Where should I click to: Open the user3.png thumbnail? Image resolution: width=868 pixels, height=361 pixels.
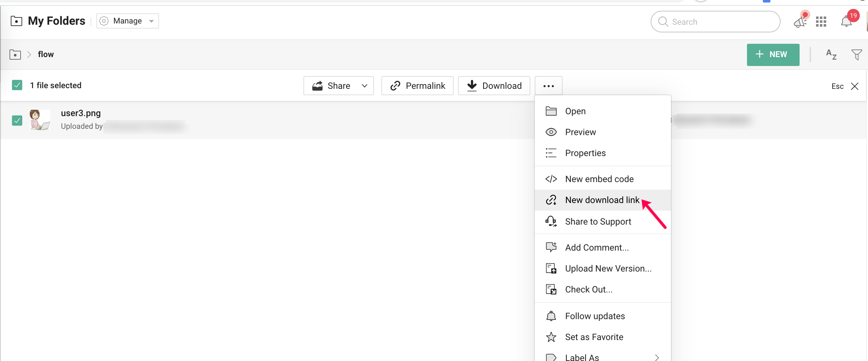click(39, 120)
